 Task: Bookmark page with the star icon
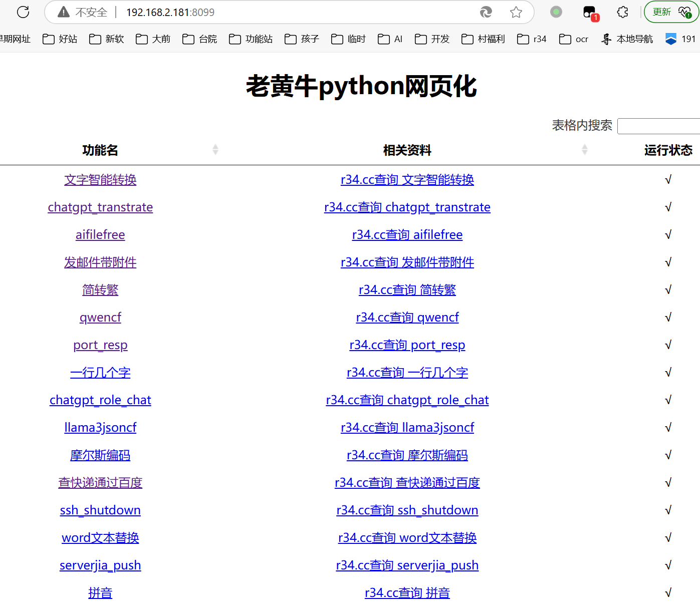(516, 12)
